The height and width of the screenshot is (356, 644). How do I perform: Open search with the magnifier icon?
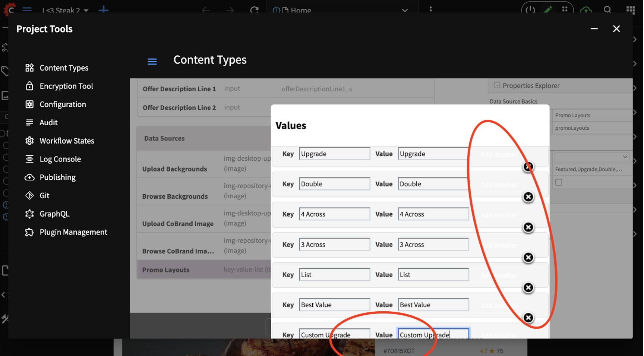click(x=607, y=10)
